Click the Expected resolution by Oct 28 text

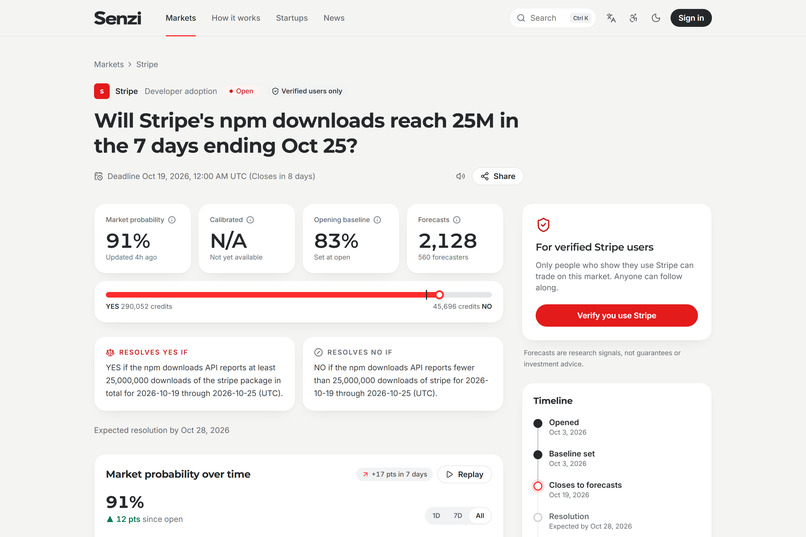pos(161,430)
